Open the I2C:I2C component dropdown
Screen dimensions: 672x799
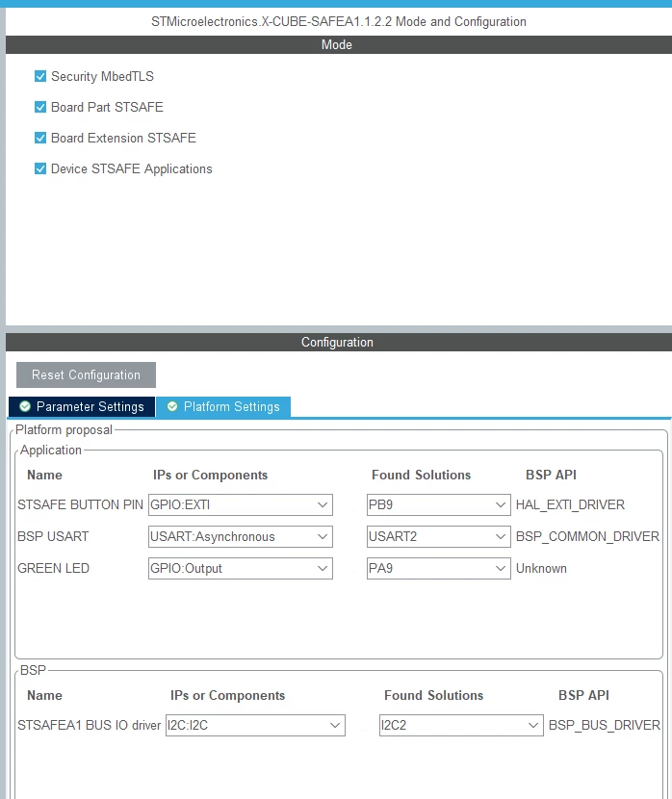[x=255, y=725]
